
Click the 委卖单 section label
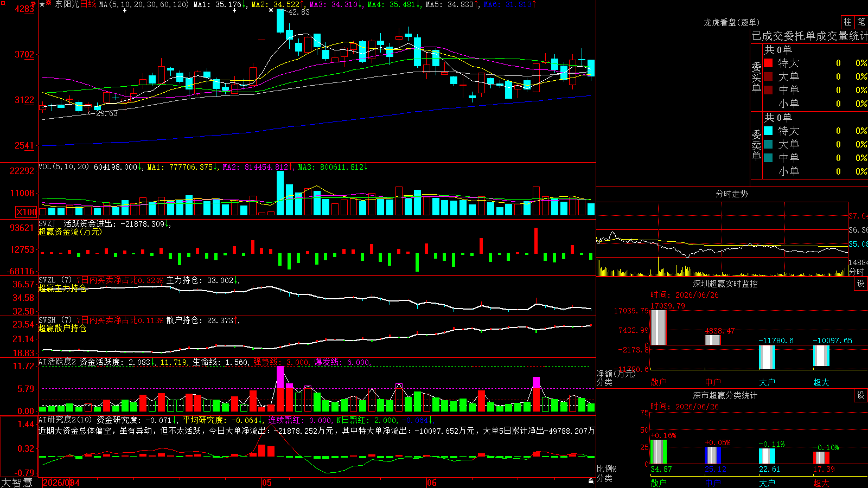coord(756,145)
